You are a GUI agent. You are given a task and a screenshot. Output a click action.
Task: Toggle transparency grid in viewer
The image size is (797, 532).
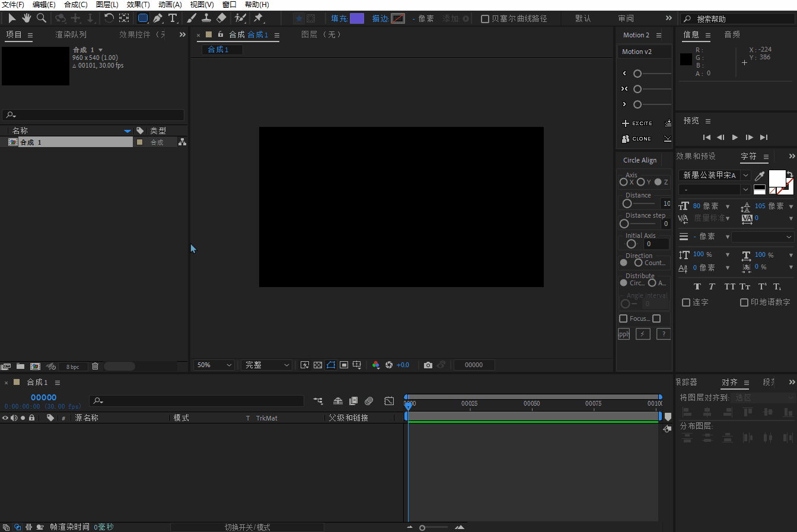click(x=318, y=365)
